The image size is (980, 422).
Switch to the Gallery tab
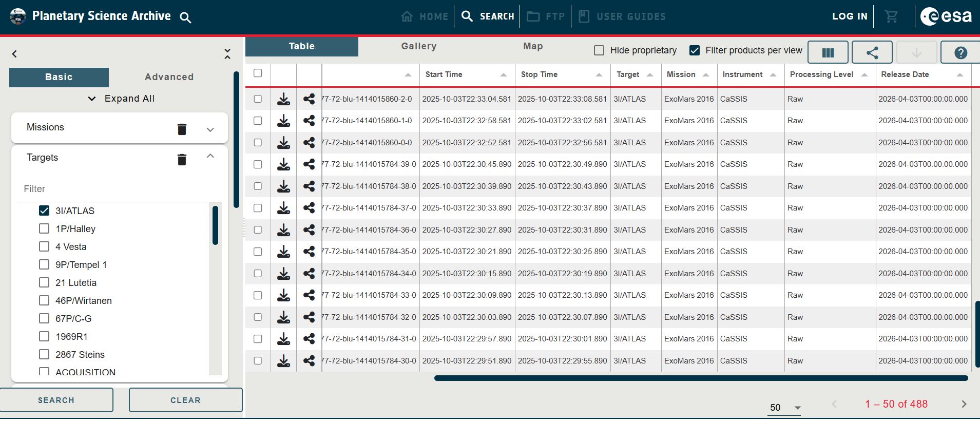(418, 46)
